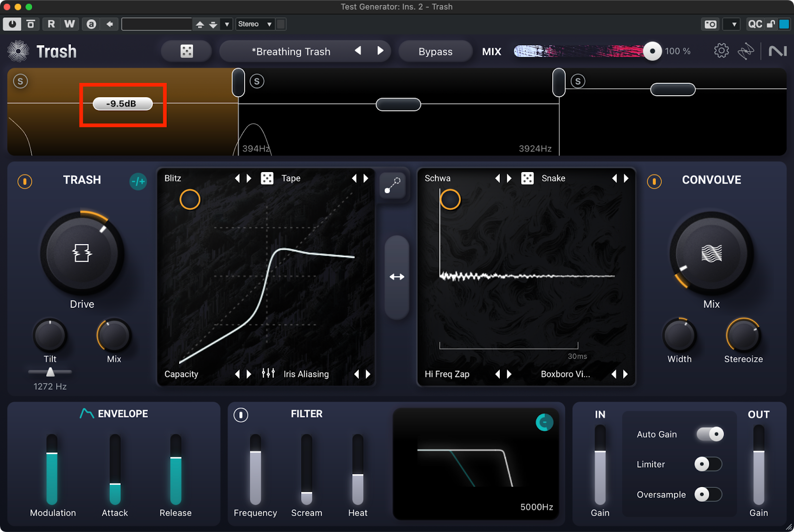Click the host left arrow icon
The width and height of the screenshot is (794, 532).
click(x=110, y=24)
